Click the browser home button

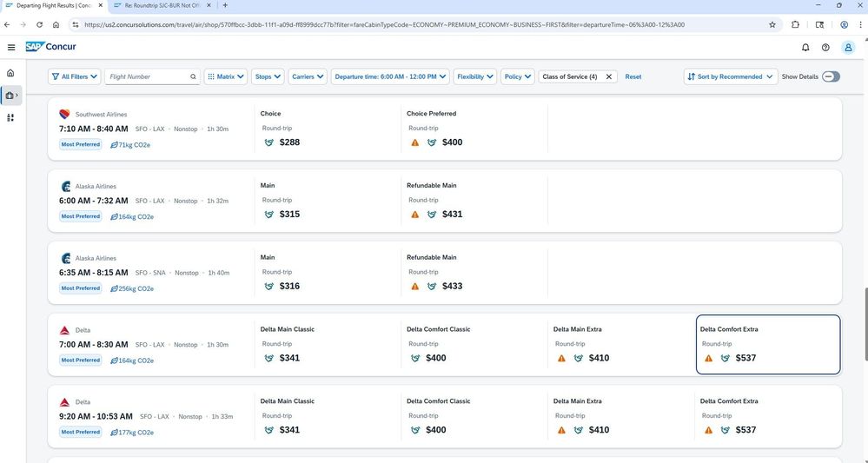[56, 25]
